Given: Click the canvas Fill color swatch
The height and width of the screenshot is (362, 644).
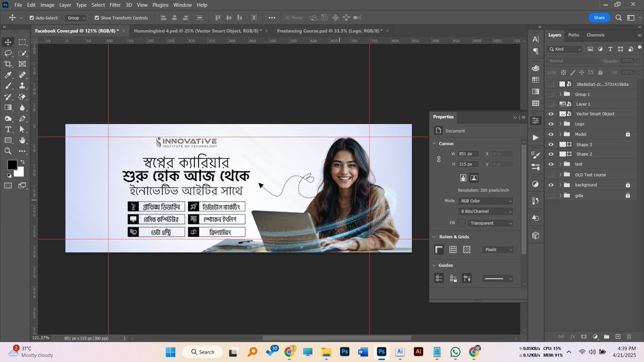Looking at the screenshot, I should coord(462,223).
